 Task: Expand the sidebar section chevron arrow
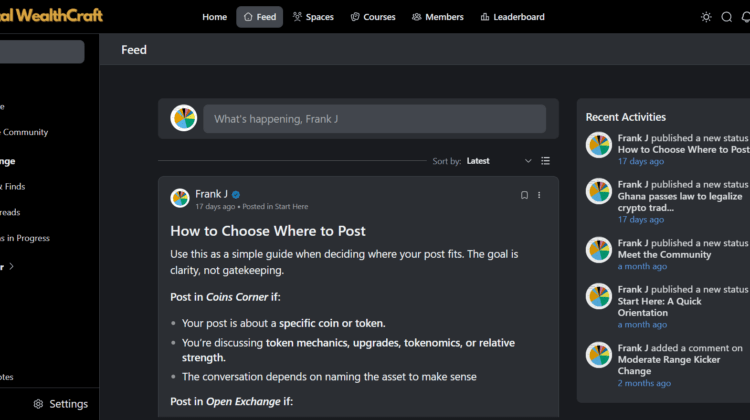point(15,267)
